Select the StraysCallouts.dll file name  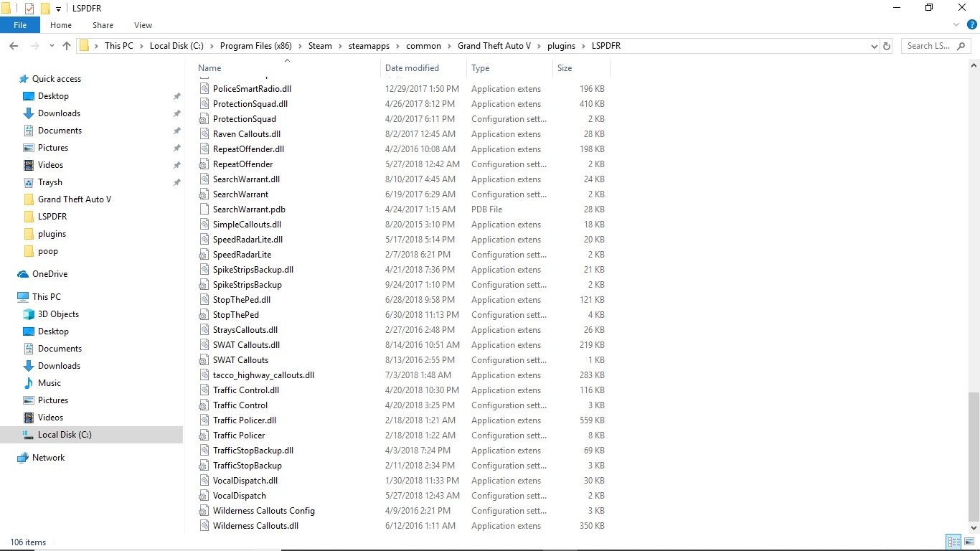coord(245,330)
